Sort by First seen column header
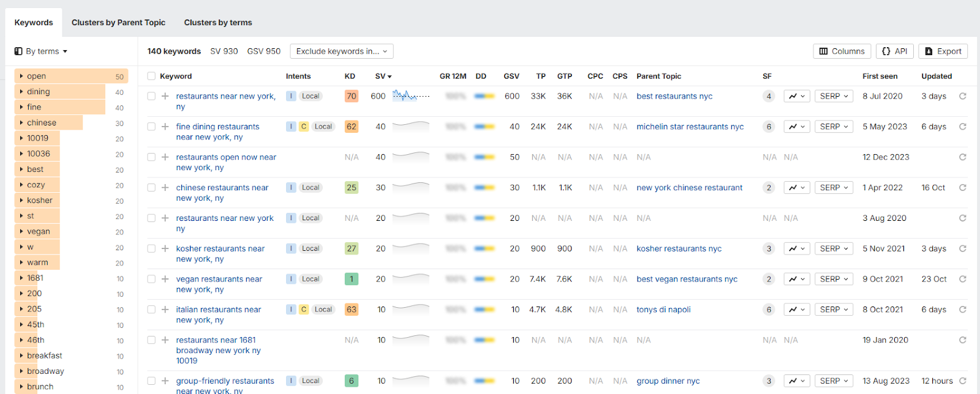 (880, 76)
